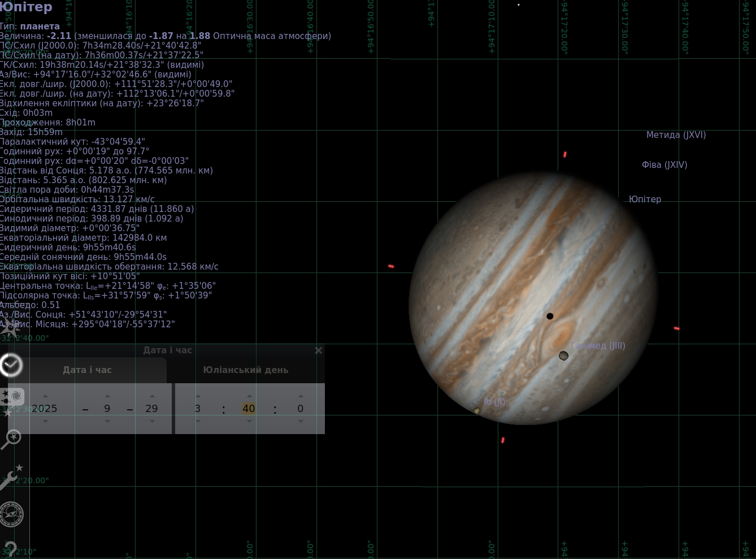Switch to the Дата і час tab
This screenshot has height=559, width=756.
click(x=87, y=370)
